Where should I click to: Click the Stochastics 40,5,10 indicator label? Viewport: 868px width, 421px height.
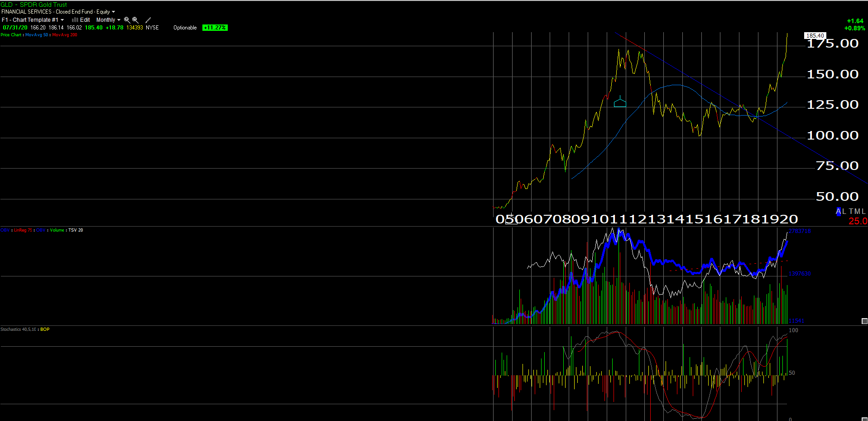18,329
